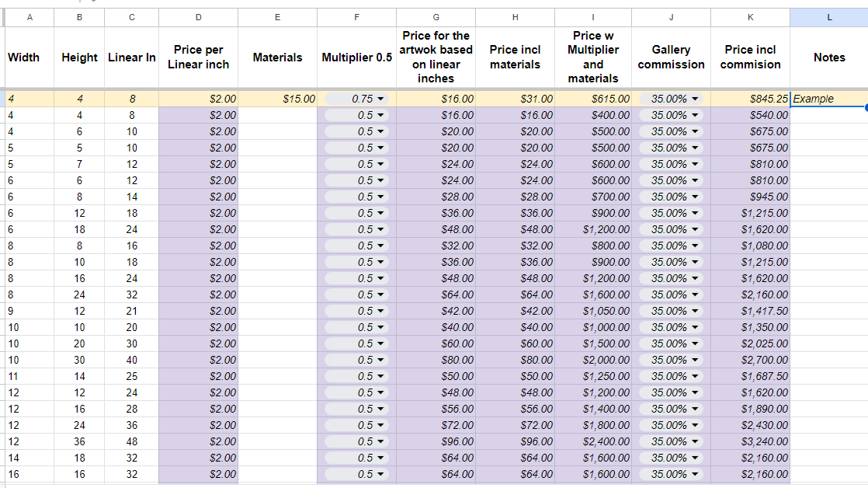Click the 'Height' header cell
The image size is (868, 488).
79,57
